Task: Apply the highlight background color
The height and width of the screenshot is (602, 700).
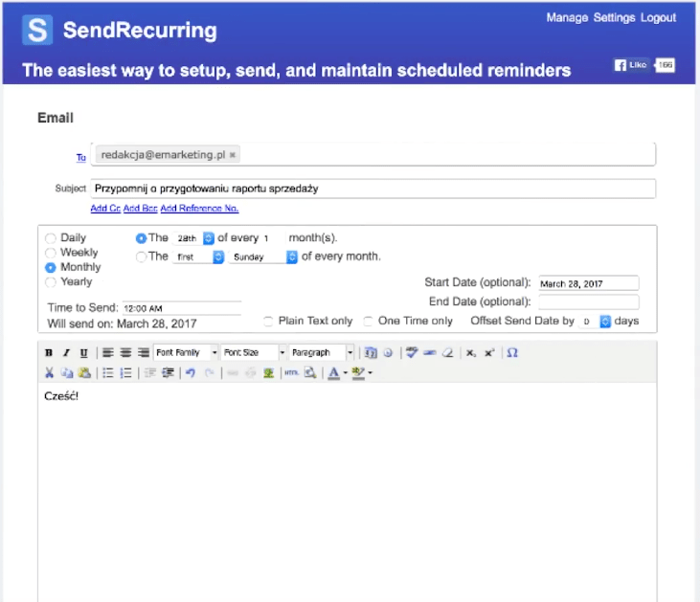Action: [x=358, y=372]
